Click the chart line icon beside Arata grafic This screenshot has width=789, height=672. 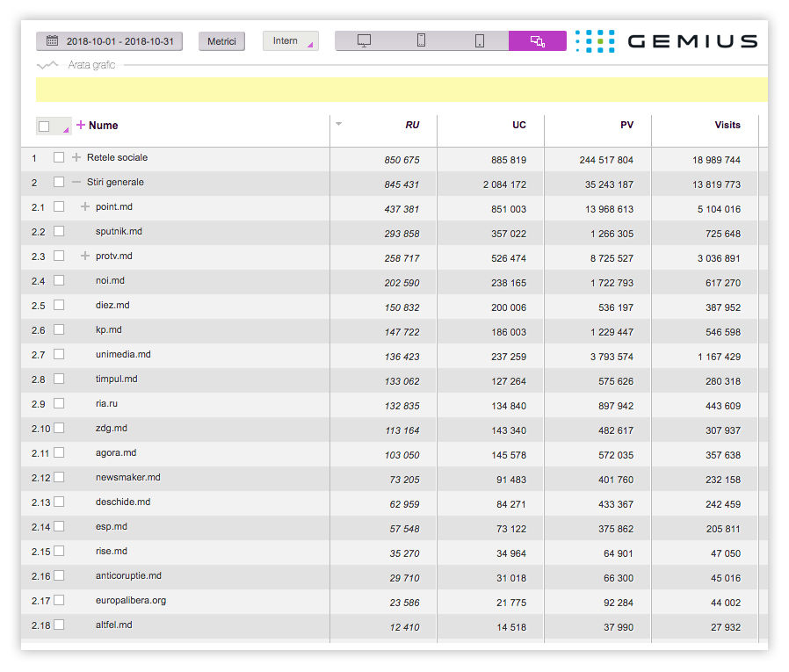pyautogui.click(x=47, y=65)
